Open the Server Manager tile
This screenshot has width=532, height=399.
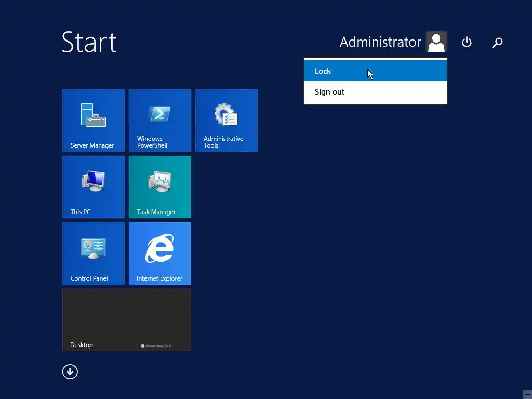pyautogui.click(x=94, y=121)
